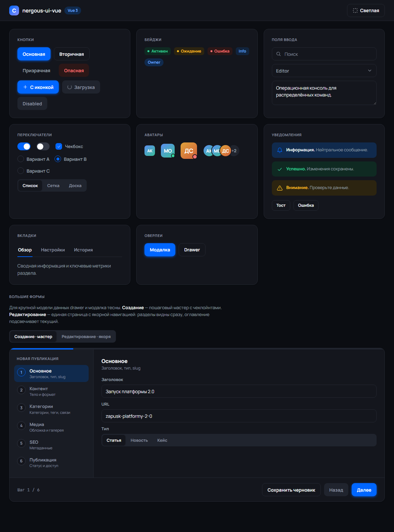Screen dimensions: 394x532
Task: Click the warning triangle icon in Внимание alert
Action: [280, 188]
